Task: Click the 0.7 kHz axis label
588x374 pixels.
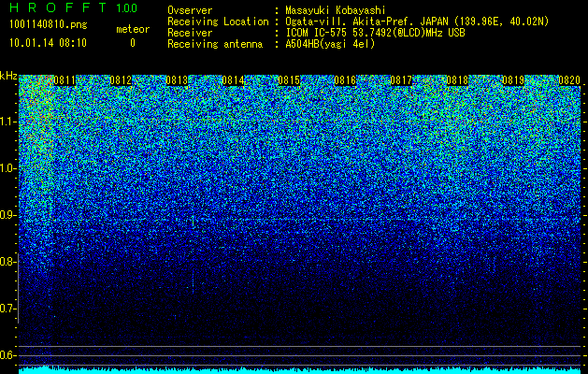Action: [7, 309]
